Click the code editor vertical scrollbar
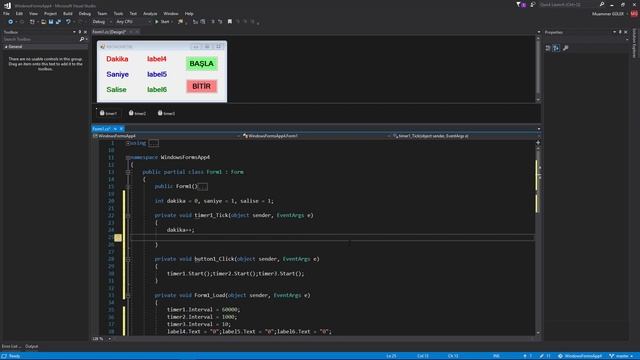The image size is (640, 360). click(538, 241)
